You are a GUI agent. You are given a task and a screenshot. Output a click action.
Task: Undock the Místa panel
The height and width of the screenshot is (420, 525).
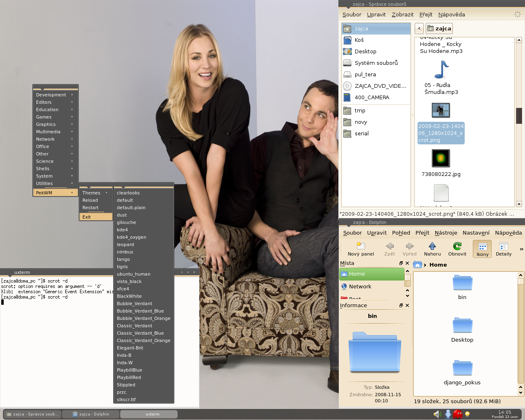click(x=401, y=263)
